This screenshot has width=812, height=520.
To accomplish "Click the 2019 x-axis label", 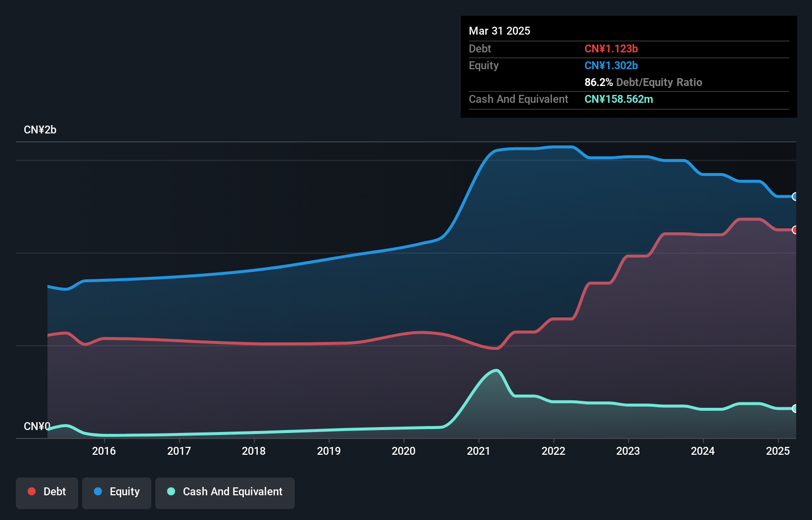I will click(x=329, y=451).
